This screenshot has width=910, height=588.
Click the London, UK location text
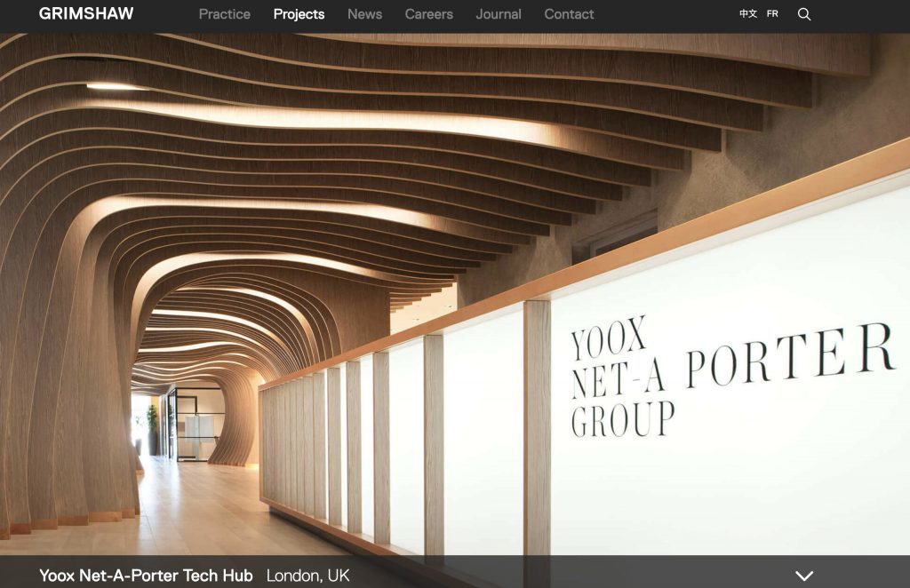coord(307,576)
